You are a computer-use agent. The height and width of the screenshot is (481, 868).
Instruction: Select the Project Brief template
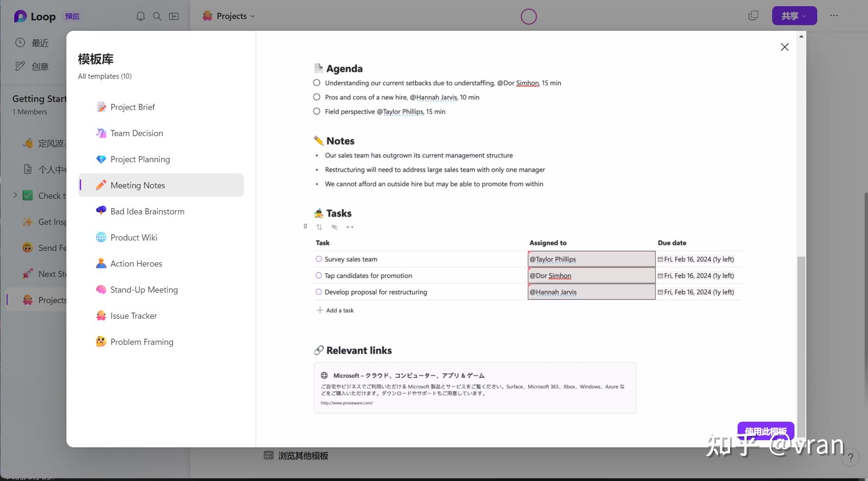[161, 107]
